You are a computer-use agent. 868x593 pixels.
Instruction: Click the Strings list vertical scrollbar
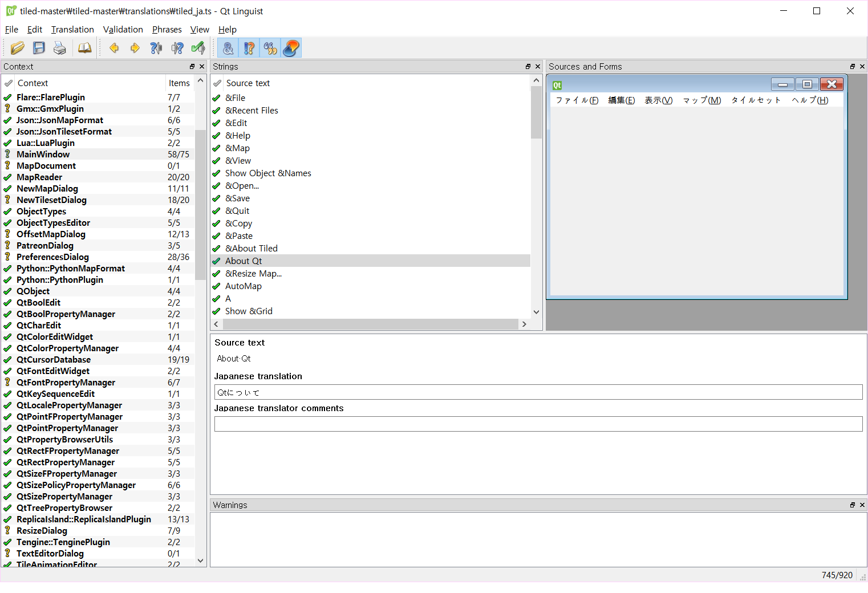tap(536, 112)
